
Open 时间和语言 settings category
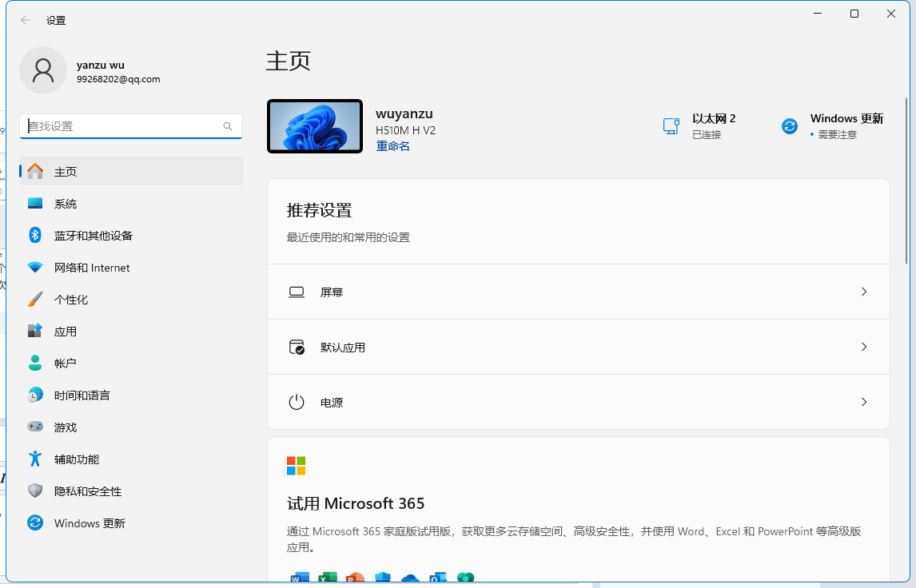click(82, 395)
